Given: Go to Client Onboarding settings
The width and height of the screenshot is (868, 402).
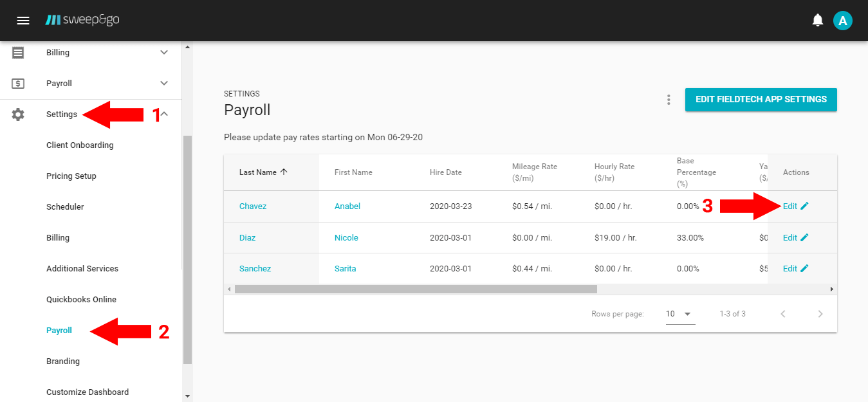Looking at the screenshot, I should click(80, 145).
